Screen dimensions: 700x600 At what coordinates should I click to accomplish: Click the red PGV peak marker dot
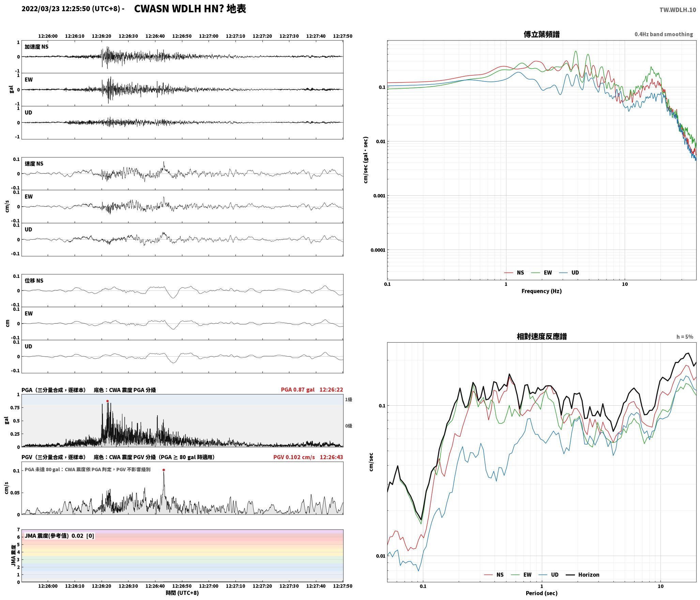click(164, 470)
